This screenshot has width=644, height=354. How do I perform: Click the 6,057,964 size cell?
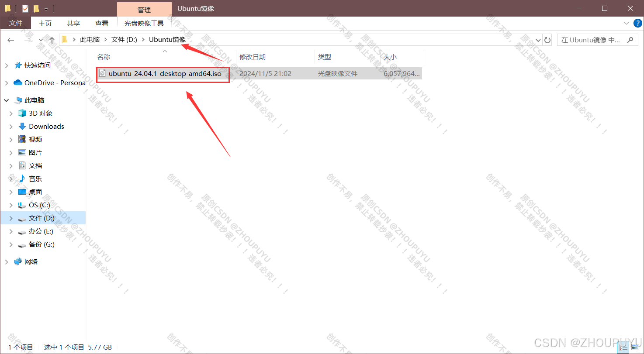[402, 74]
